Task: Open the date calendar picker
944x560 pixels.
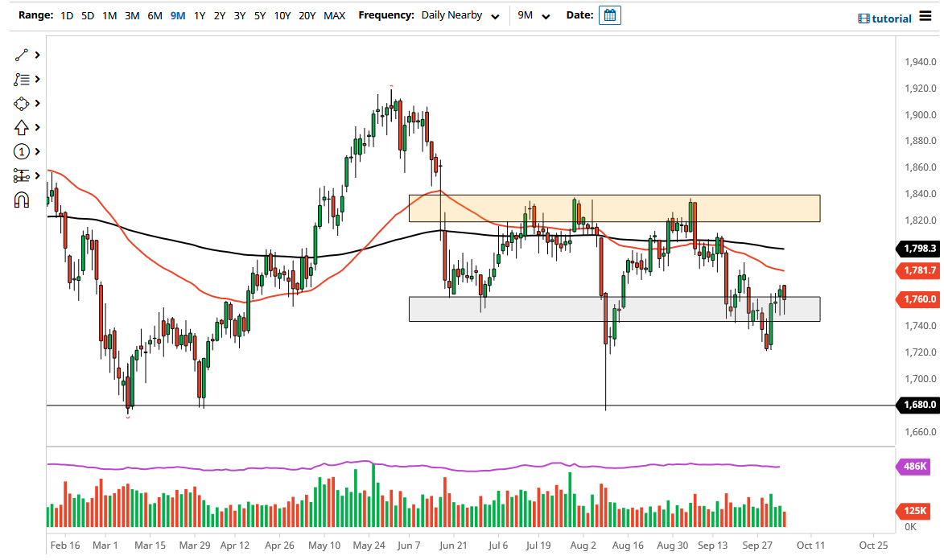Action: pyautogui.click(x=609, y=15)
